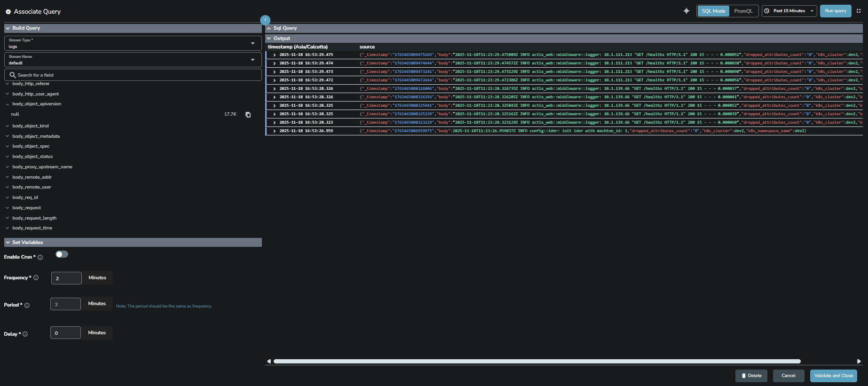Click the horizontal scrollbar in output
868x386 pixels.
[537, 362]
